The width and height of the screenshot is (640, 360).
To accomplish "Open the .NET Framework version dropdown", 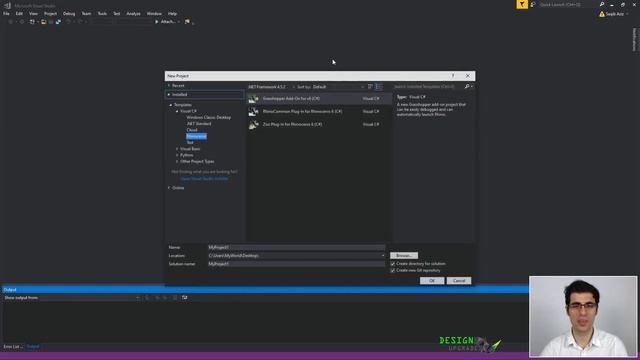I will click(x=270, y=87).
